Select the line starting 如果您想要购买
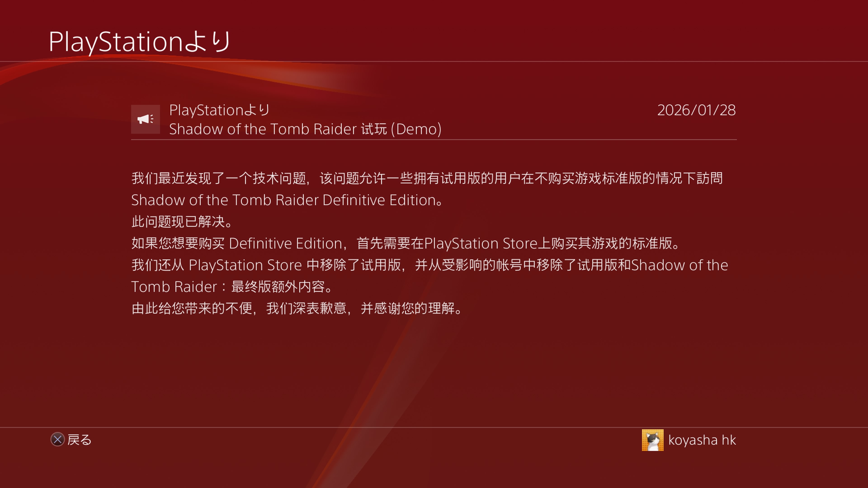The height and width of the screenshot is (488, 868). pos(406,243)
